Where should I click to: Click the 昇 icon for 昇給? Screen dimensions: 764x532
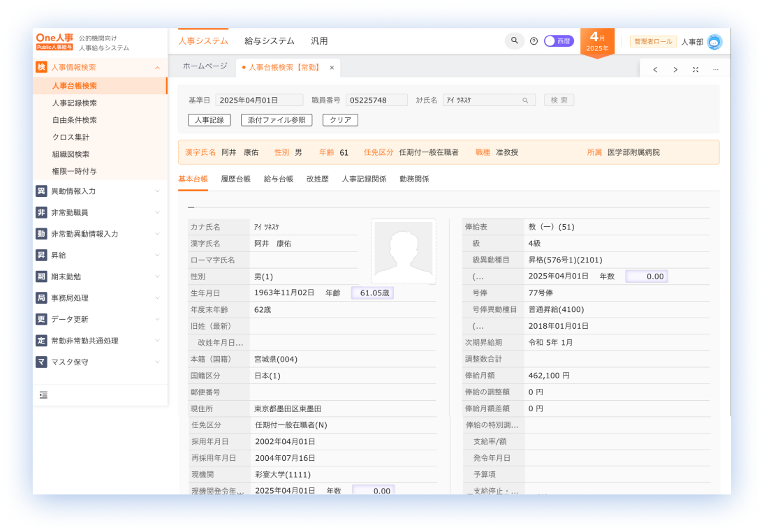pyautogui.click(x=41, y=256)
